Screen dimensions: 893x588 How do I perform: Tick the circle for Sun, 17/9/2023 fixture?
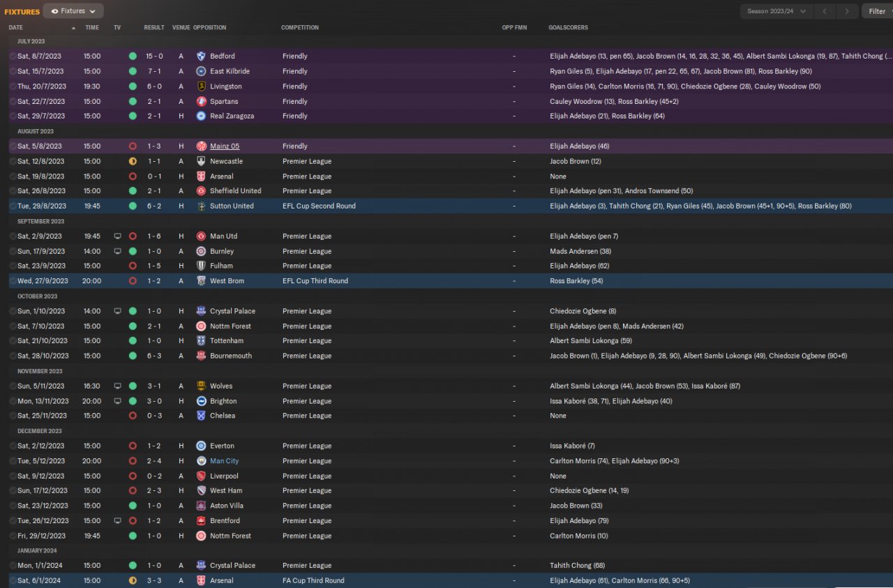tap(13, 251)
